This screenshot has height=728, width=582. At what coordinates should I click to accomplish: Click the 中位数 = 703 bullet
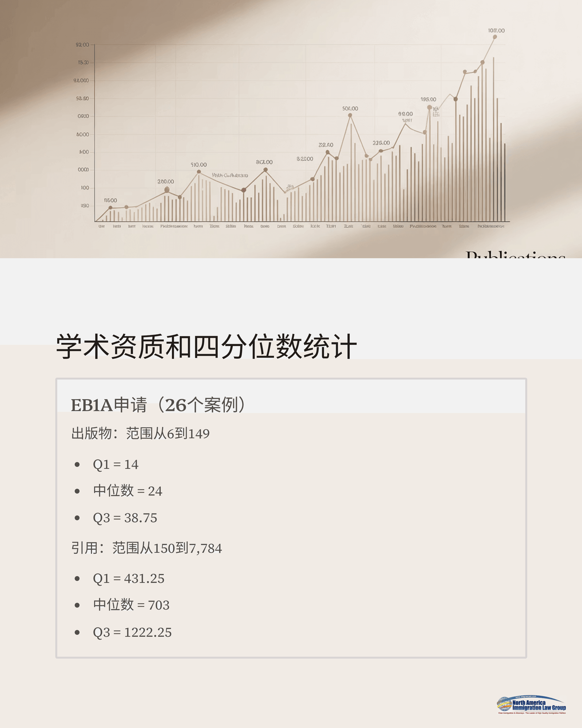point(131,605)
